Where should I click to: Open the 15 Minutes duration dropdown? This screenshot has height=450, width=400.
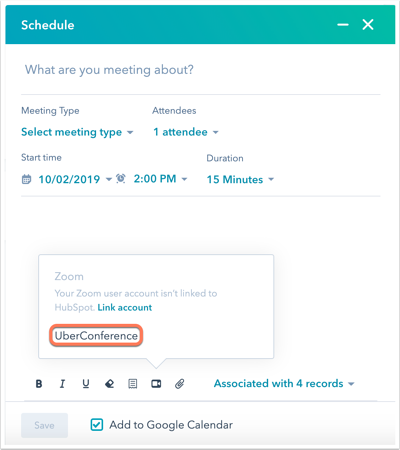(x=240, y=179)
